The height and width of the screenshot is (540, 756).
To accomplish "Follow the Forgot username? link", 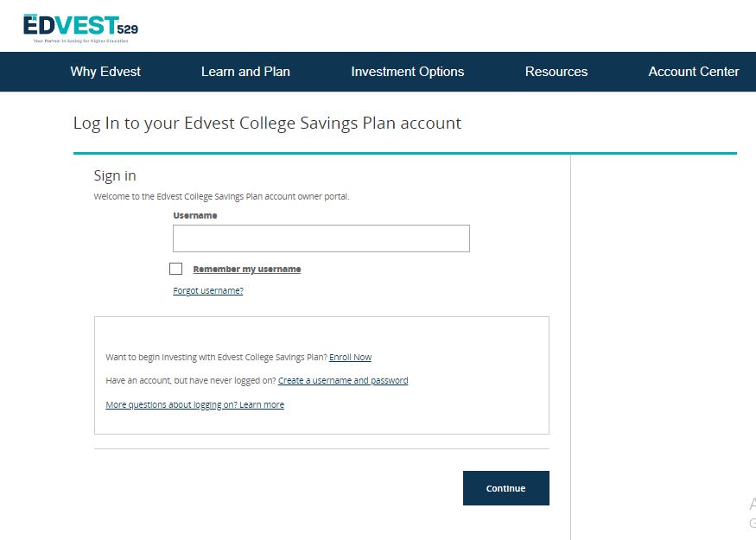I will 208,290.
